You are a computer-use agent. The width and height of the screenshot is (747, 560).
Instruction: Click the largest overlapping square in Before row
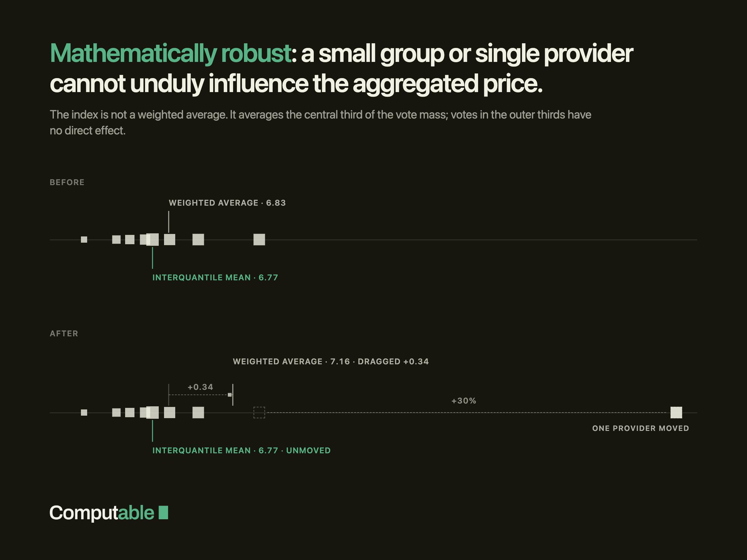(152, 240)
